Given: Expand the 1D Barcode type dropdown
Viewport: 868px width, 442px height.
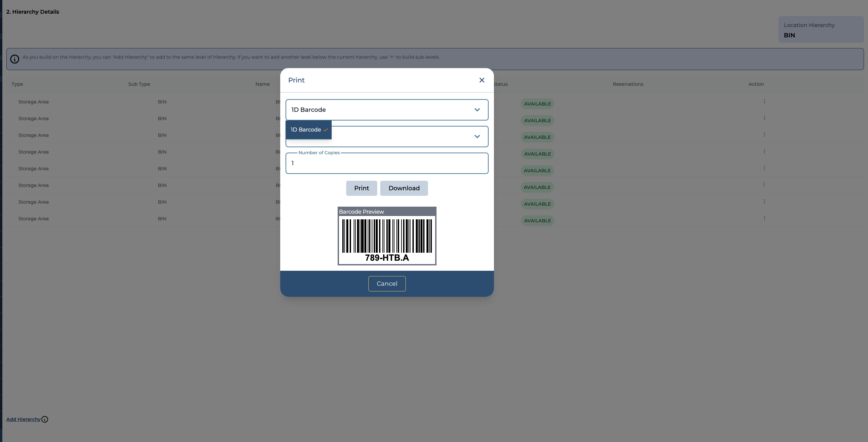Looking at the screenshot, I should coord(386,110).
